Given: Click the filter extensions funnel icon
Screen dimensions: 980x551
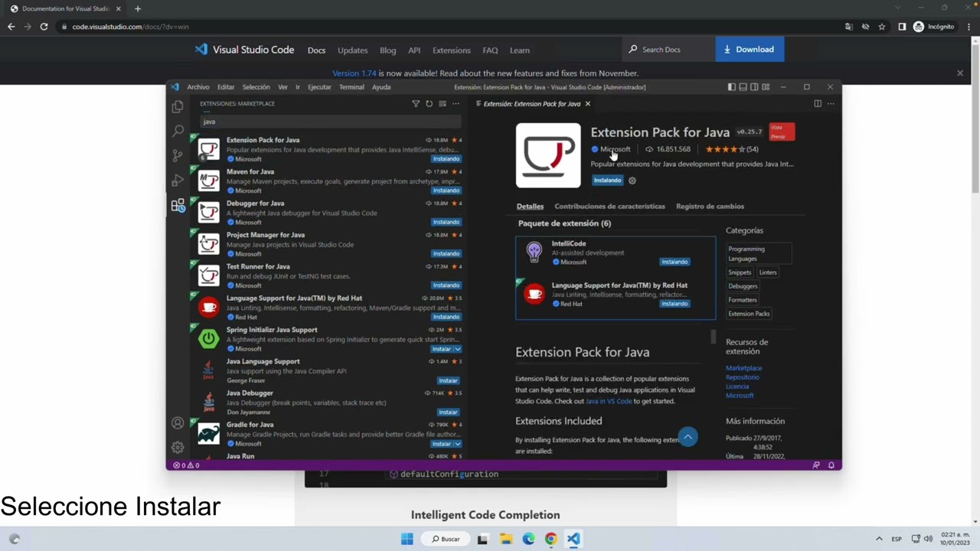Looking at the screenshot, I should point(416,103).
